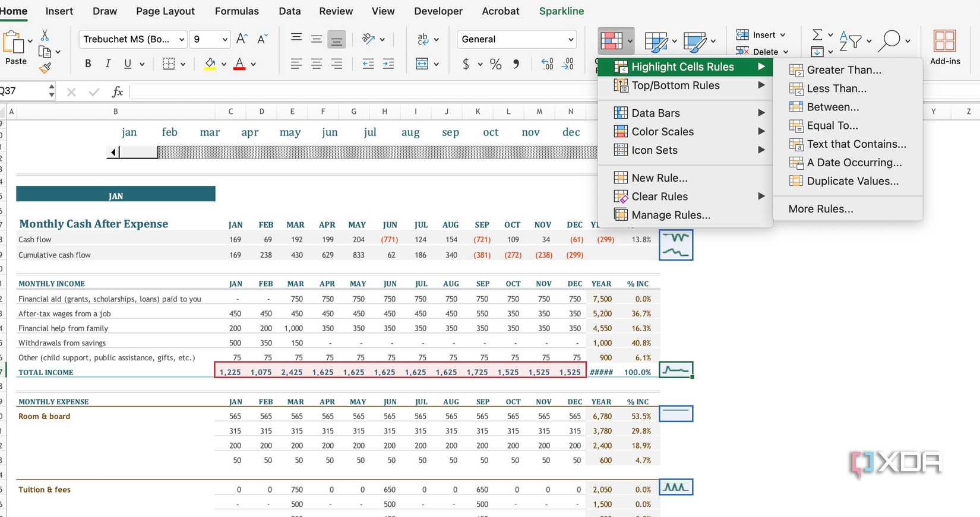Viewport: 980px width, 517px height.
Task: Align text to top icon
Action: click(296, 39)
